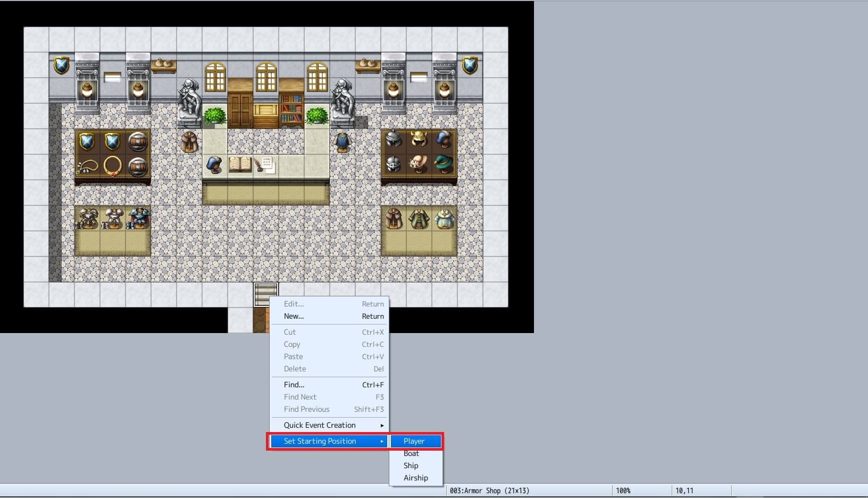Click the map name '003:Armor Shop (21x13)' in status bar
This screenshot has height=498, width=868.
[489, 491]
